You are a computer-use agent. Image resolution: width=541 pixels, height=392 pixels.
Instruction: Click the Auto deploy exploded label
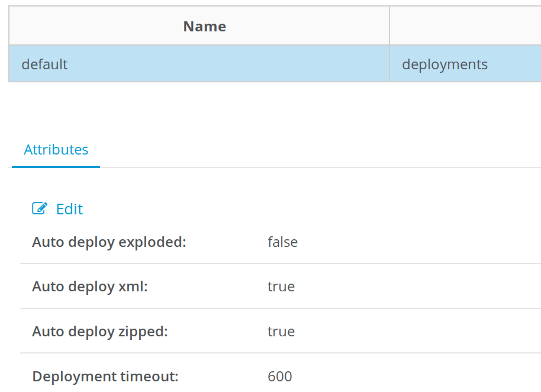point(109,242)
